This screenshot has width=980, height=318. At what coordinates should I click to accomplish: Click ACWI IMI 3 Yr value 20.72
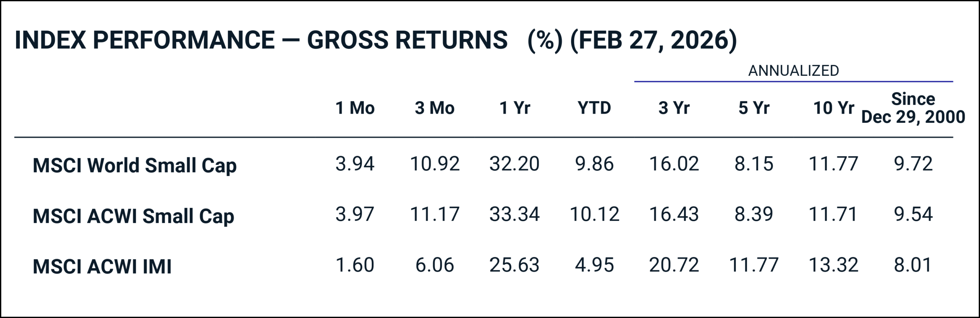[x=674, y=265]
